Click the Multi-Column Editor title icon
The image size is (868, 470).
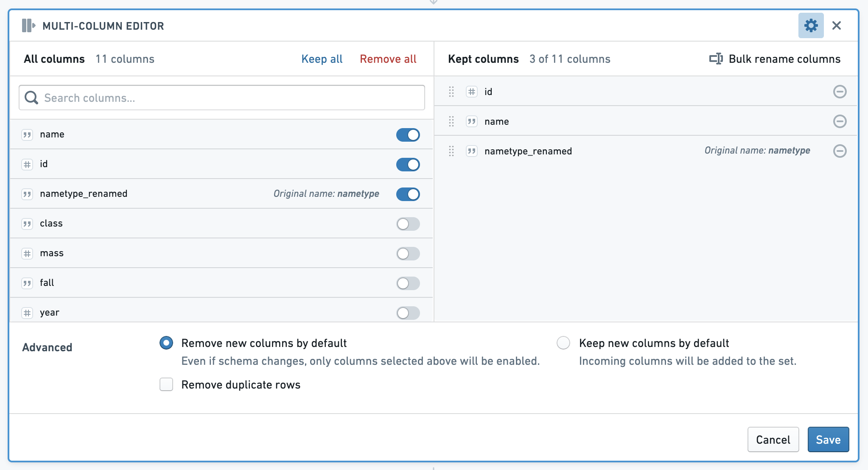28,25
